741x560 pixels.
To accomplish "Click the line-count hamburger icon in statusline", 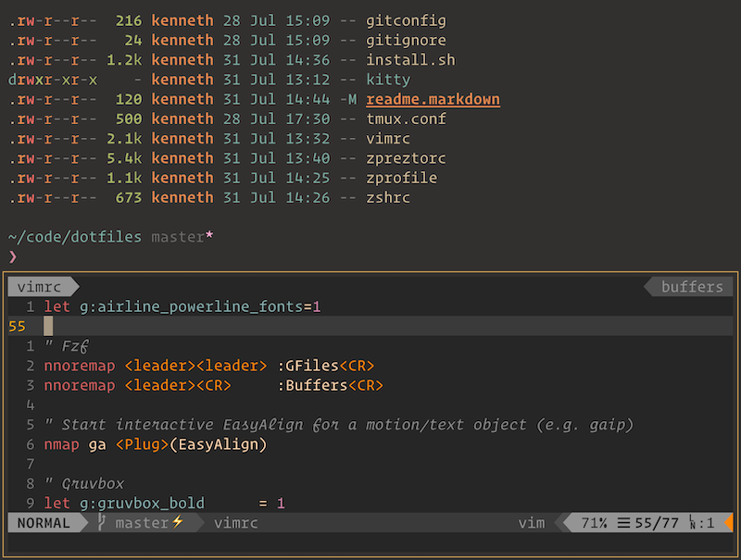I will pyautogui.click(x=623, y=523).
